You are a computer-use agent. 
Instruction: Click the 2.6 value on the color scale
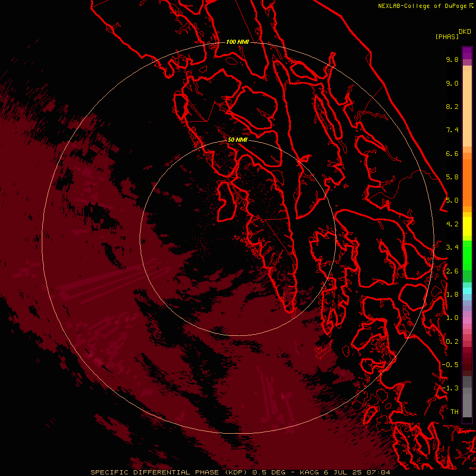(x=452, y=271)
